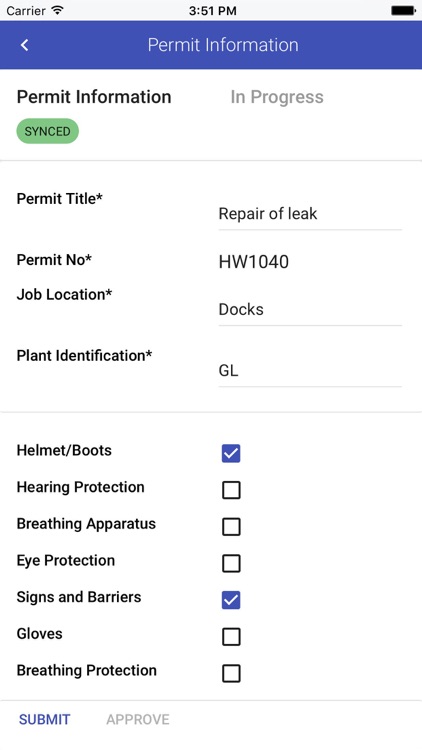
Task: Uncheck the Signs and Barriers checkbox
Action: pos(231,600)
